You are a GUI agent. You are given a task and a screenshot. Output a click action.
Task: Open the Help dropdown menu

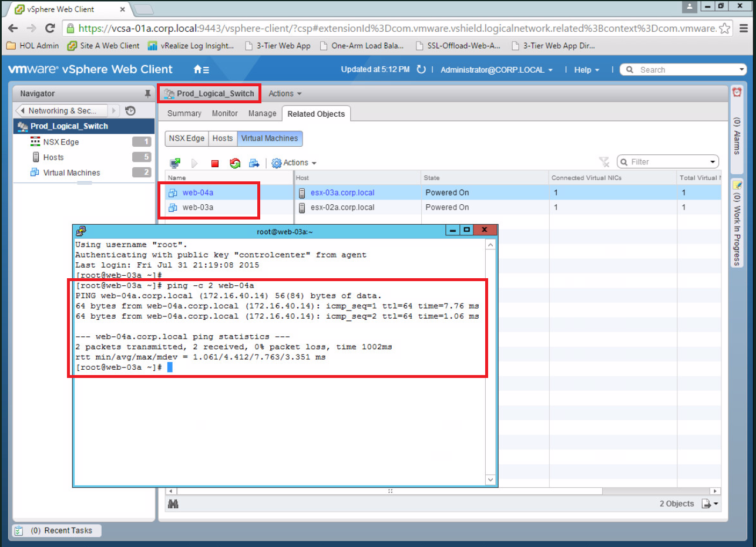point(587,70)
